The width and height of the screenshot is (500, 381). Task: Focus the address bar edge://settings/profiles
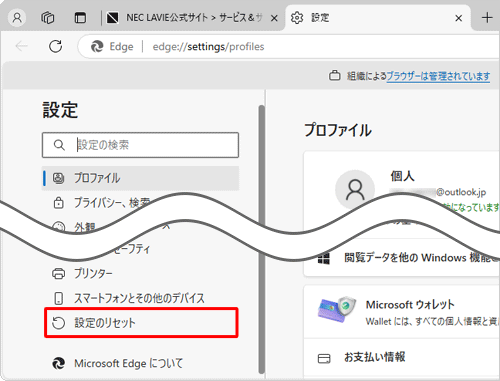pos(208,47)
